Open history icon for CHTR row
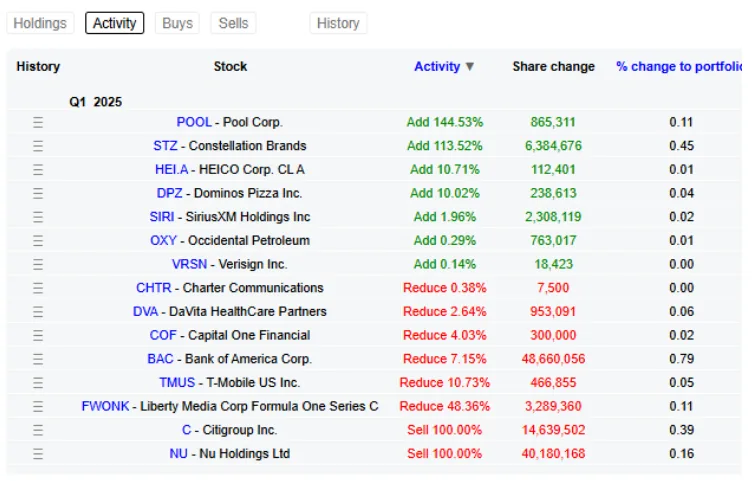 38,288
